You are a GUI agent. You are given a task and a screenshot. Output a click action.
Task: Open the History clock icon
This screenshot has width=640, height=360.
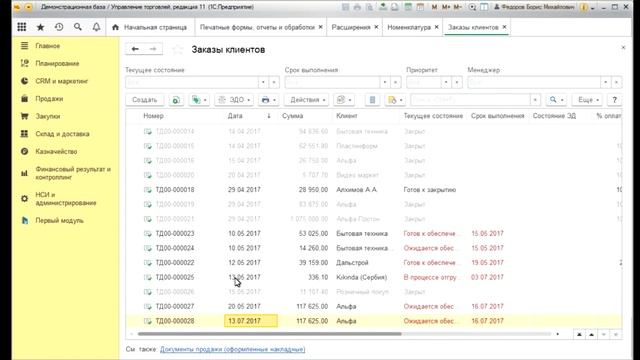coord(59,27)
